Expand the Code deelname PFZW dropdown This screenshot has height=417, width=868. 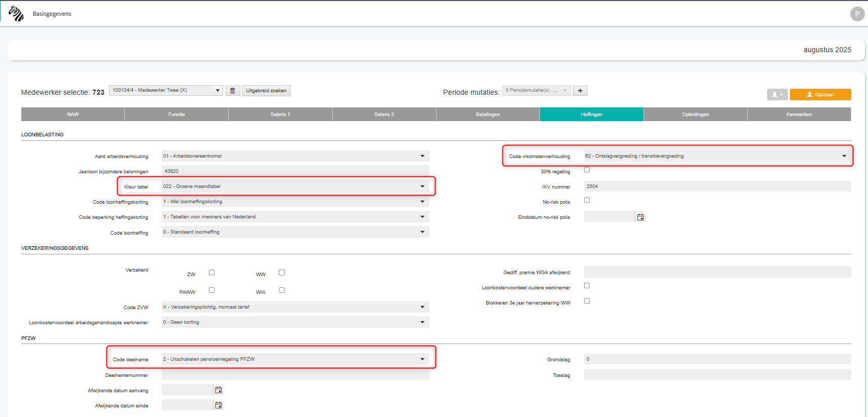[295, 359]
